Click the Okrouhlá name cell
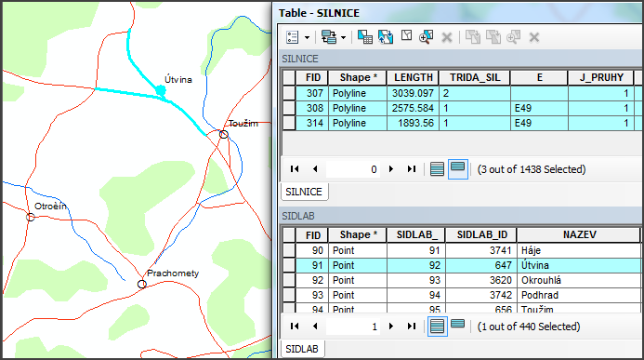Screen dimensions: 644x360 (579, 280)
